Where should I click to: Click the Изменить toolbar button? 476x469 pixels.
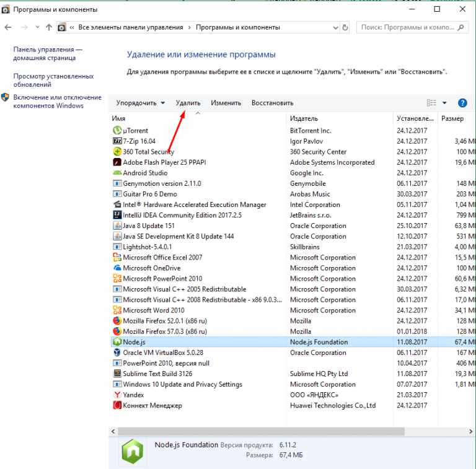click(226, 103)
